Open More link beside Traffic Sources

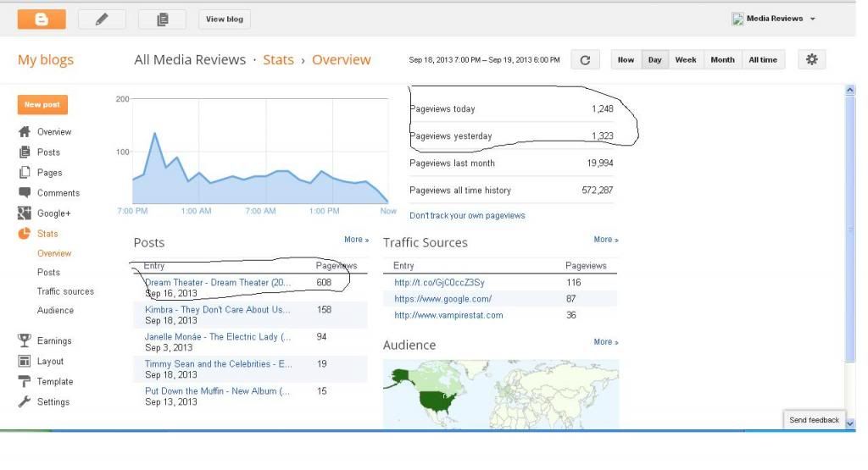click(605, 240)
